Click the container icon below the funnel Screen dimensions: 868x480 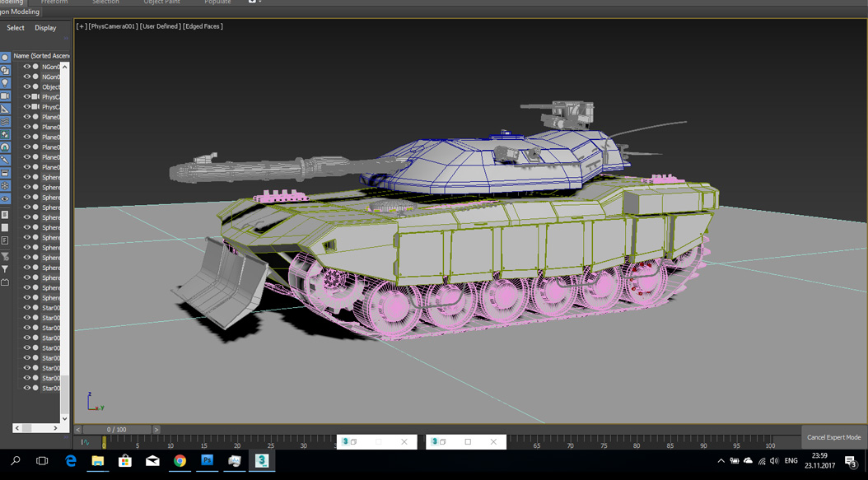5,282
